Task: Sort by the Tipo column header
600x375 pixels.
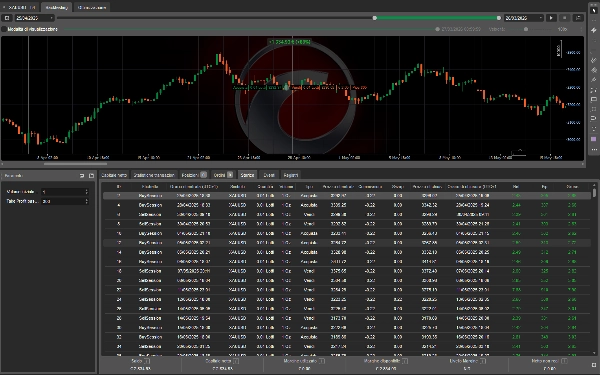Action: [309, 187]
